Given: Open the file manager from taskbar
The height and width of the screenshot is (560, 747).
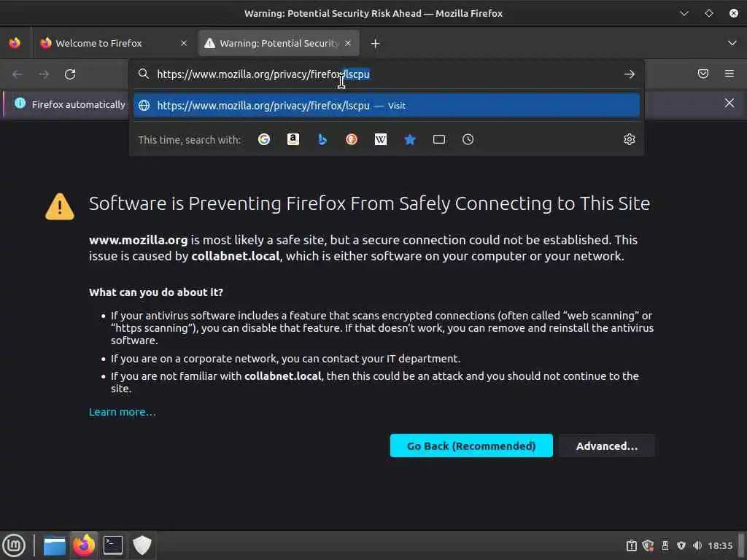Looking at the screenshot, I should point(55,545).
